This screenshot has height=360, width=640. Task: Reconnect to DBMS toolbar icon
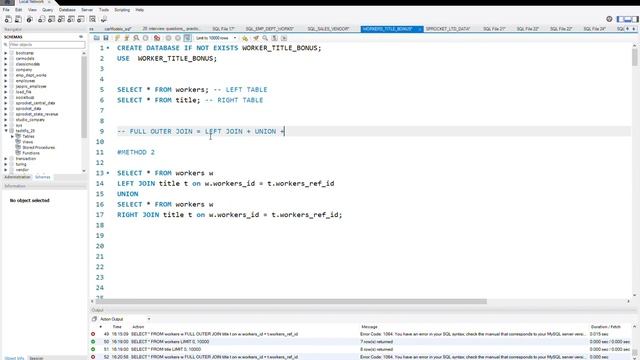pyautogui.click(x=104, y=19)
